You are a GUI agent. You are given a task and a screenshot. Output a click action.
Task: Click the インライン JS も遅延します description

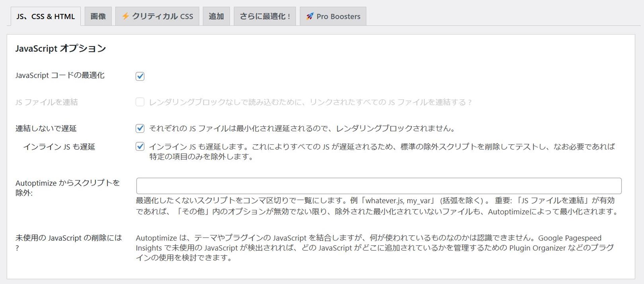tap(382, 151)
